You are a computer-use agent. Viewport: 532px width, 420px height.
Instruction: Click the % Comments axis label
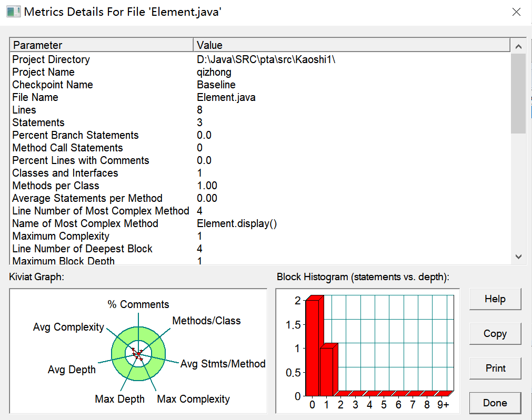(x=138, y=304)
